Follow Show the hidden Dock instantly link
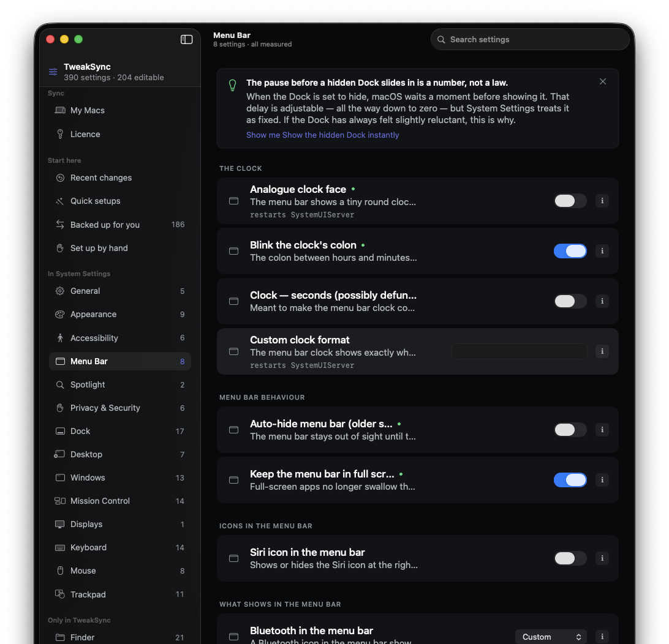Viewport: 669px width, 644px height. pos(322,135)
